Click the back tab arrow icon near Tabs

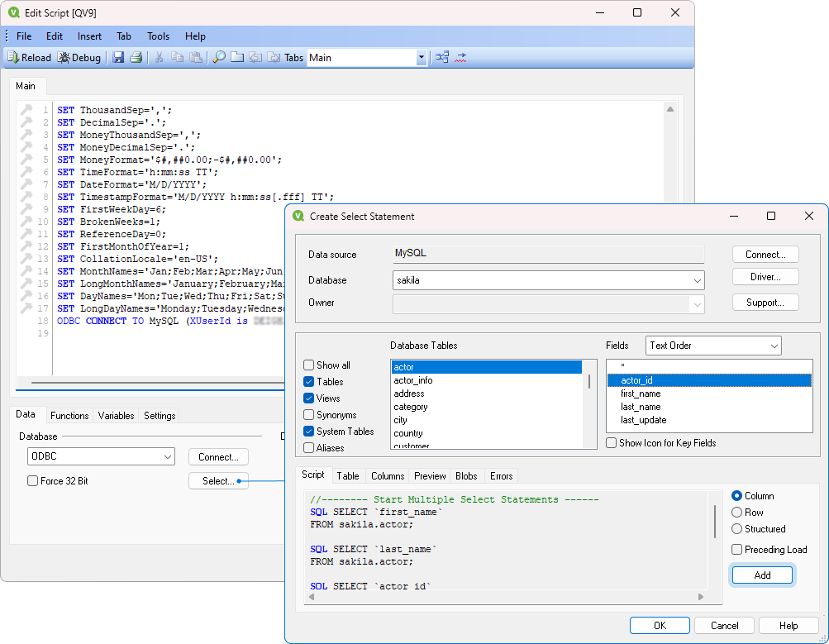click(255, 57)
